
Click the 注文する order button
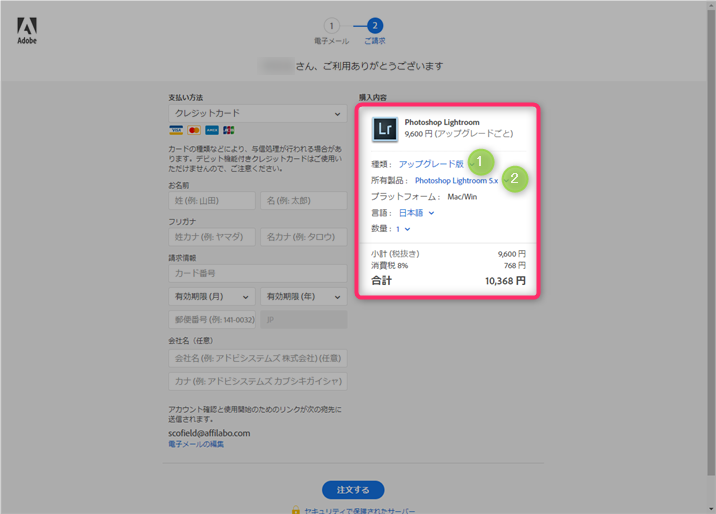click(x=353, y=490)
